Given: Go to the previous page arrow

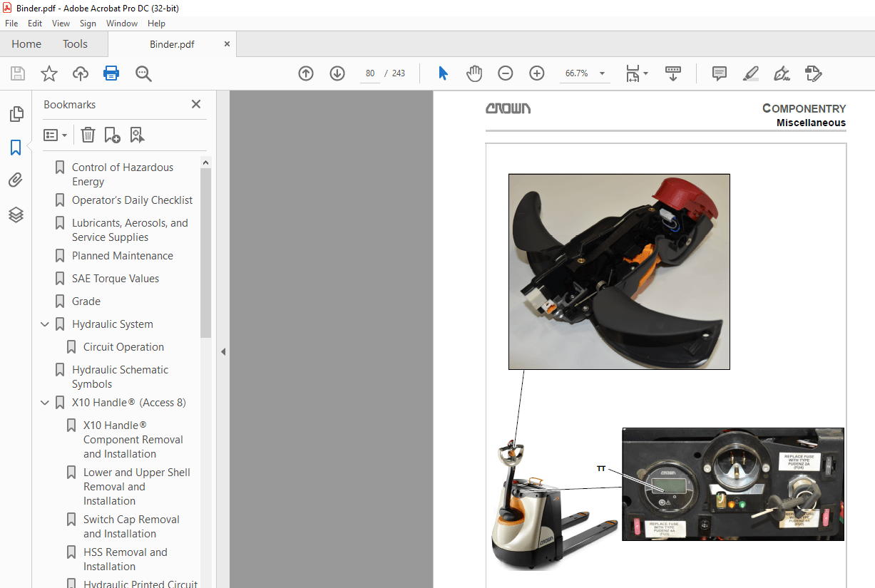Looking at the screenshot, I should point(306,73).
